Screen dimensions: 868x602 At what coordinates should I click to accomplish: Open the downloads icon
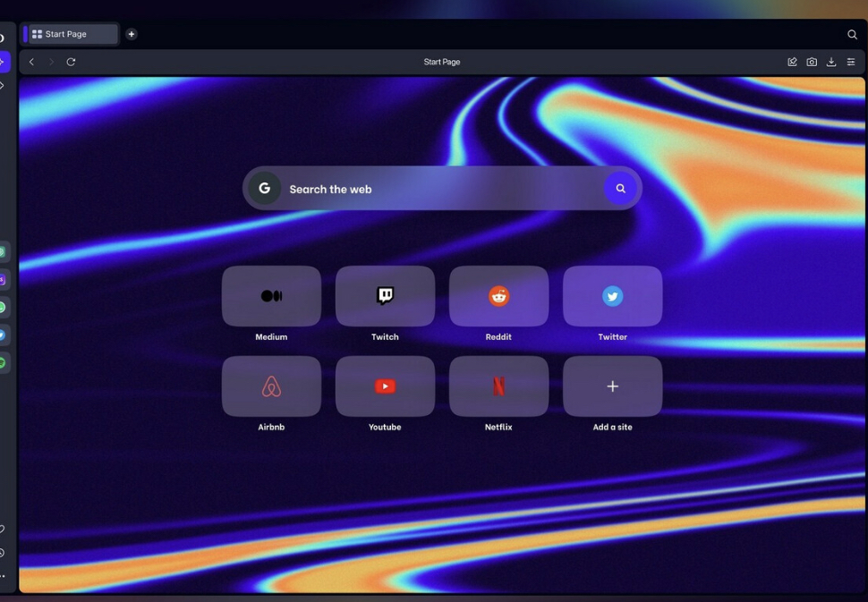(x=831, y=62)
